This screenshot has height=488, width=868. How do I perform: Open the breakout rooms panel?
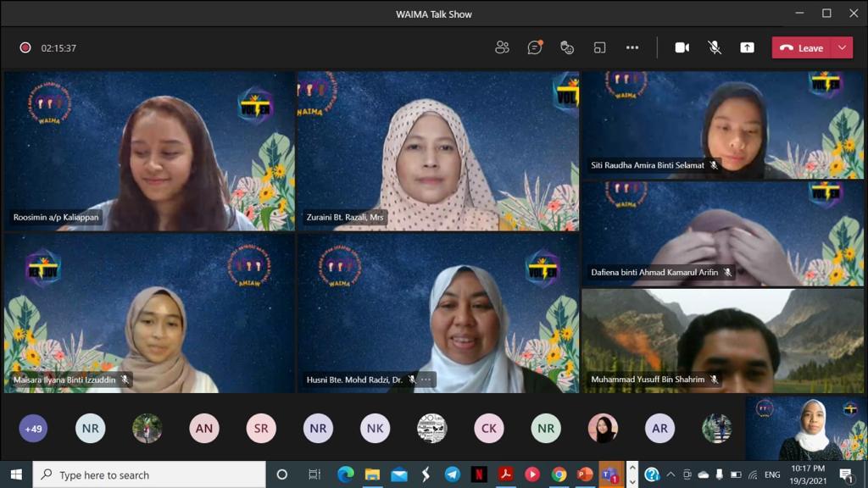click(599, 47)
